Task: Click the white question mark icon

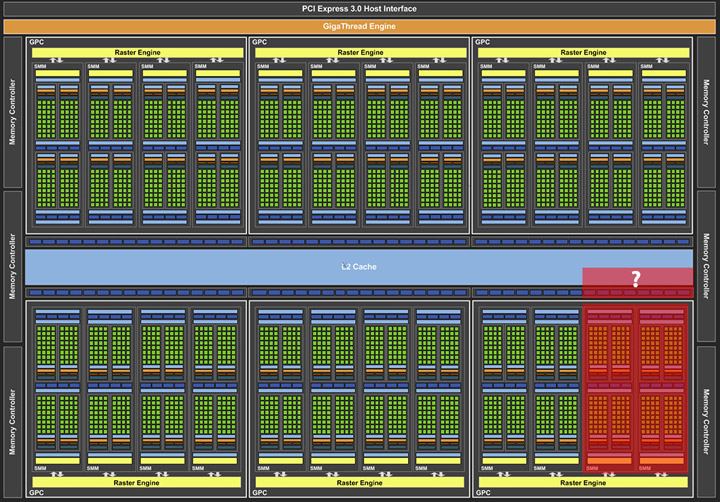Action: 635,280
